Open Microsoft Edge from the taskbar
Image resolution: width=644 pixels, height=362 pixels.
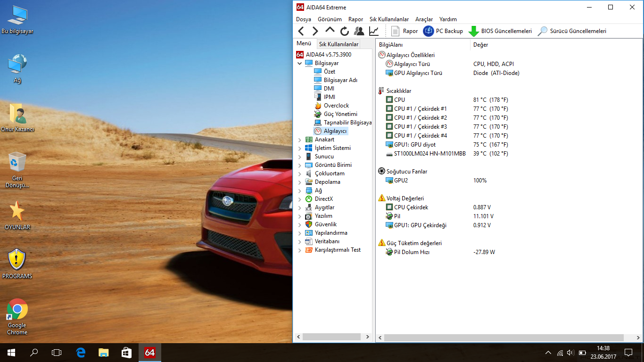(x=81, y=352)
